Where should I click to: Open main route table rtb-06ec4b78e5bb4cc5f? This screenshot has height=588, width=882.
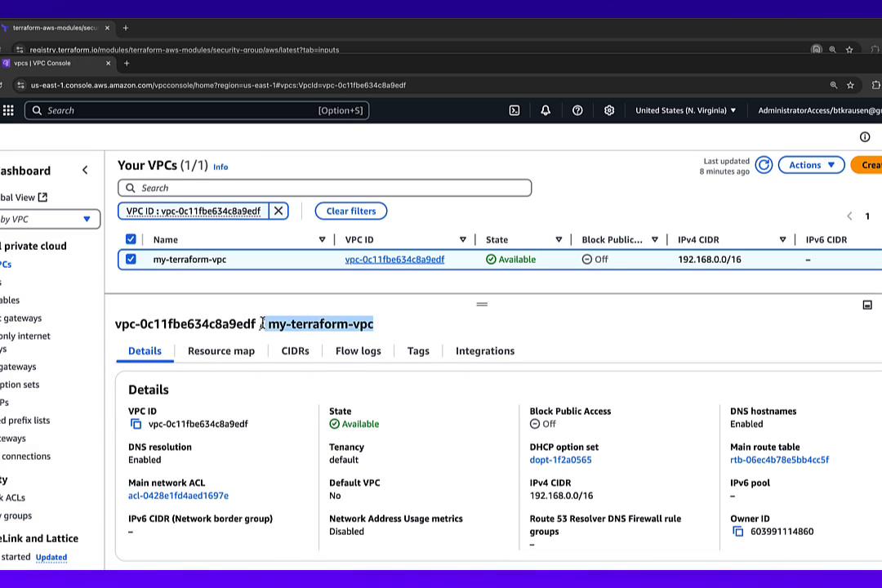(779, 460)
